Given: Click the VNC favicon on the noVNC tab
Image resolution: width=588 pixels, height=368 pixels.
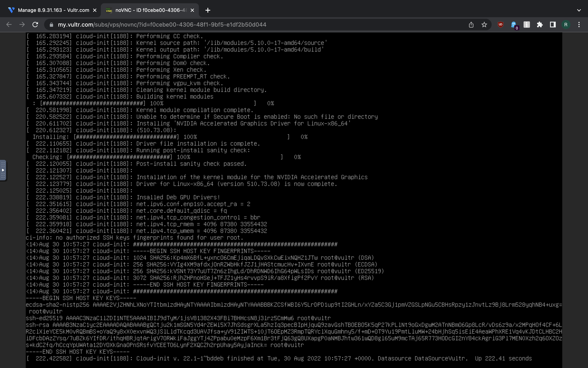Looking at the screenshot, I should (x=109, y=10).
